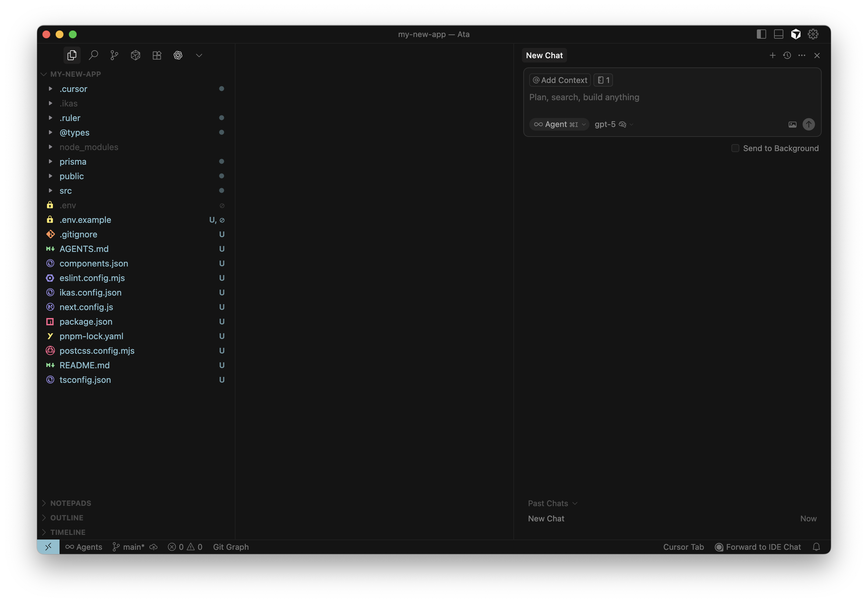Toggle the primary sidebar visibility
Viewport: 868px width, 603px height.
click(x=761, y=34)
